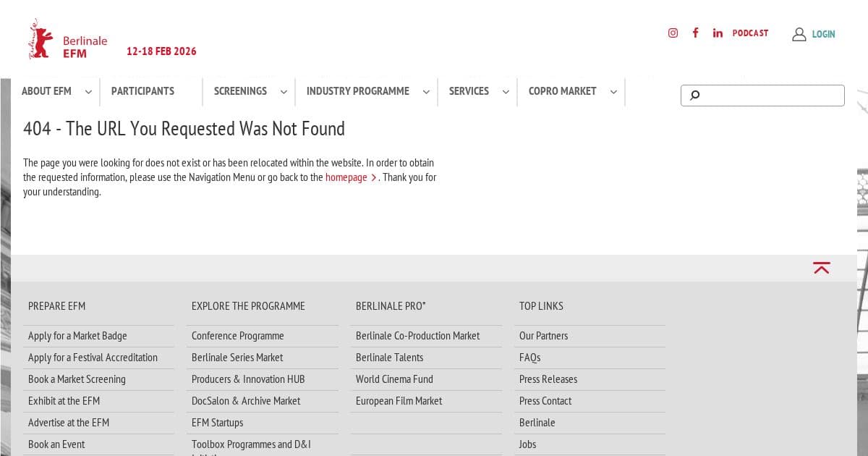Open the Industry Programme menu
The width and height of the screenshot is (868, 456).
pyautogui.click(x=357, y=91)
